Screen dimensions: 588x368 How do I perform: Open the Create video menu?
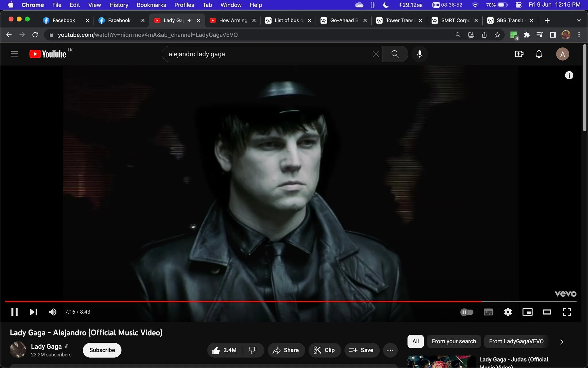pos(519,54)
